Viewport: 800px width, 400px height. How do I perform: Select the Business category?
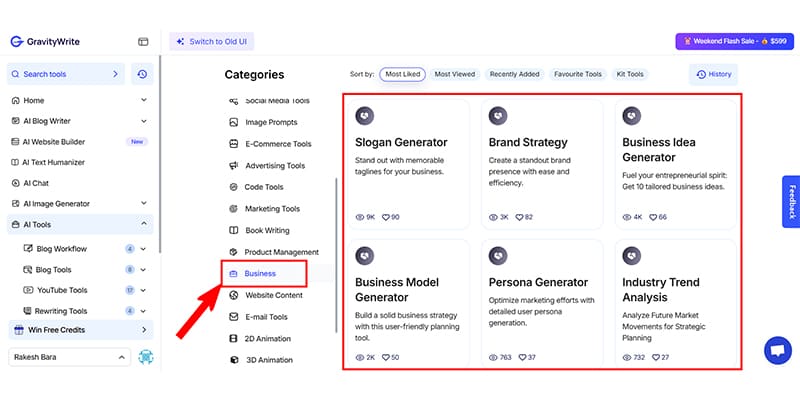pos(264,273)
